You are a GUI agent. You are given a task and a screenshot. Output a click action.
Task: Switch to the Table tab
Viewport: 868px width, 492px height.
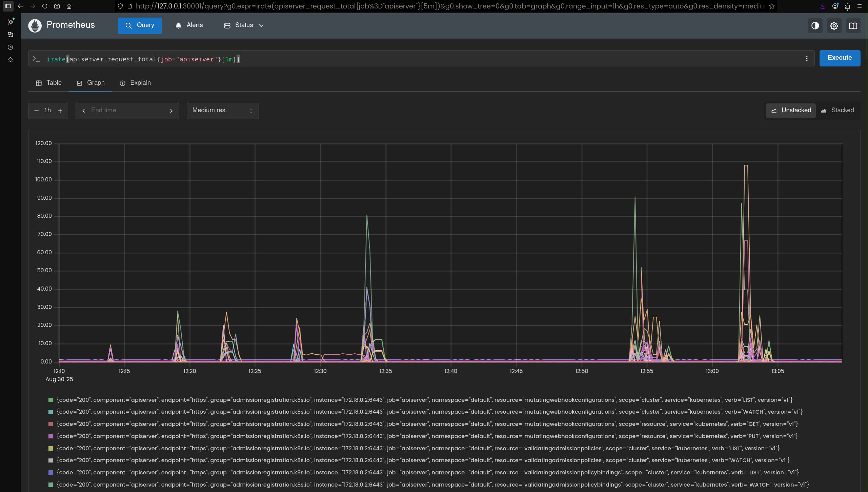(49, 83)
